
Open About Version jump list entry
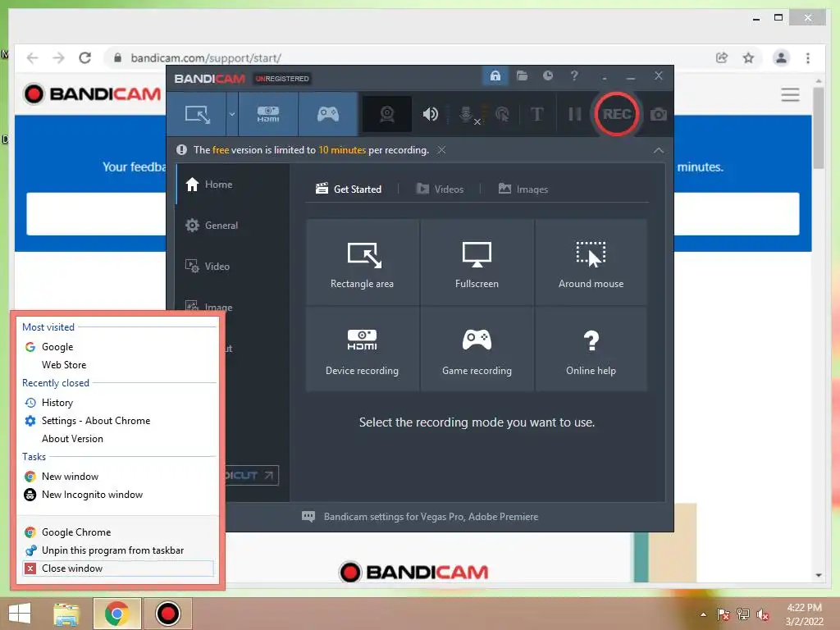point(118,439)
